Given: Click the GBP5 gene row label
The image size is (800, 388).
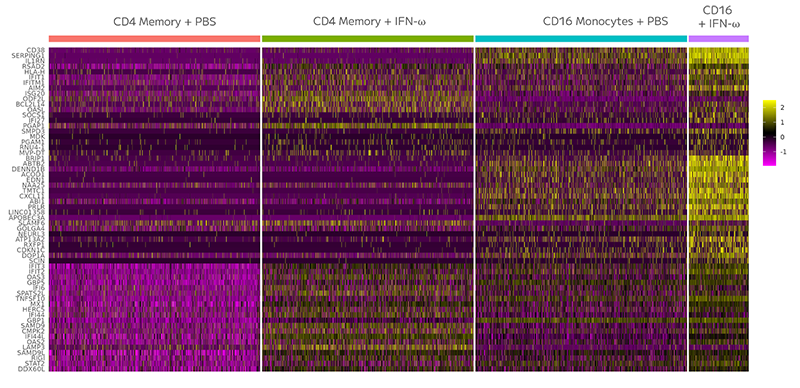Looking at the screenshot, I should click(37, 282).
